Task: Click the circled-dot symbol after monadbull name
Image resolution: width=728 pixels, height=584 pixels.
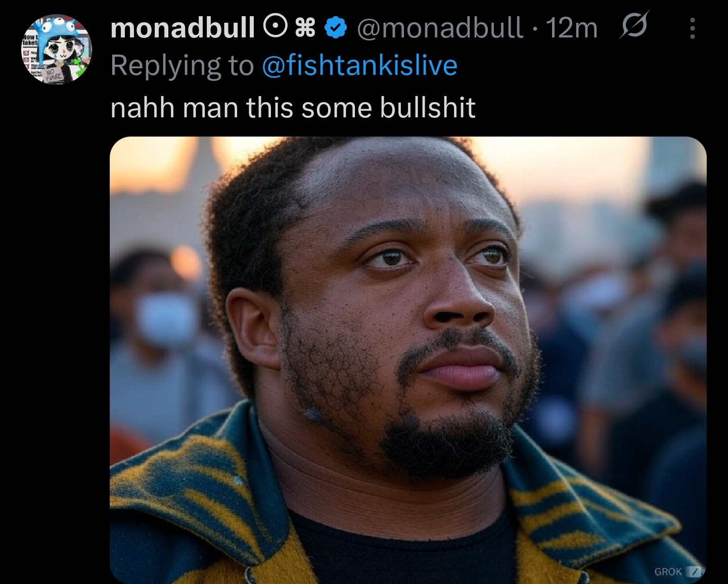Action: pyautogui.click(x=276, y=27)
